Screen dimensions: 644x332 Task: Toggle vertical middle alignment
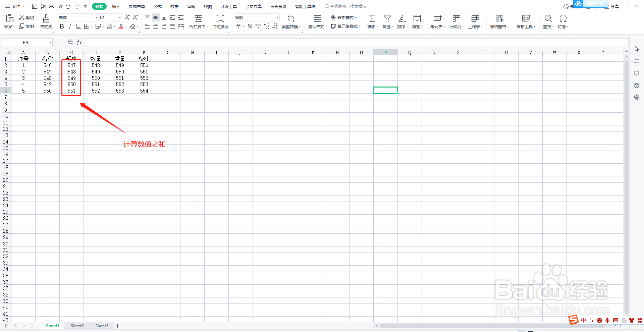coord(156,17)
